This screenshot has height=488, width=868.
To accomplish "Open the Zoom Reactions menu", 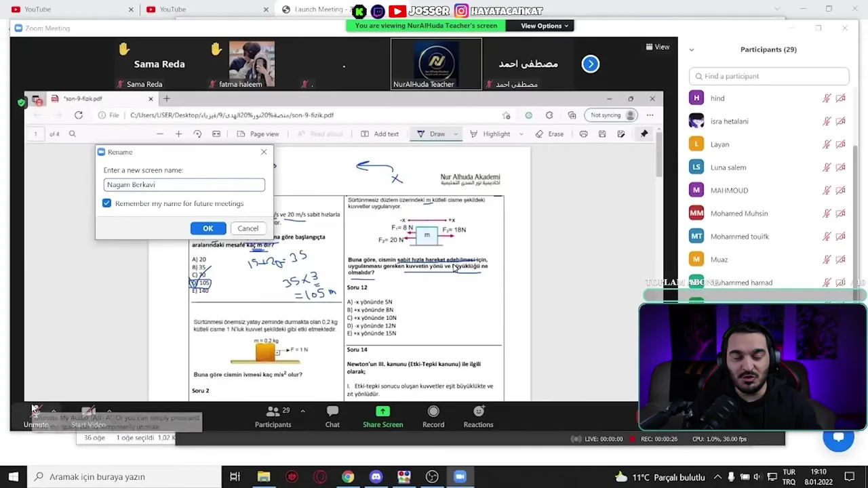I will (478, 416).
